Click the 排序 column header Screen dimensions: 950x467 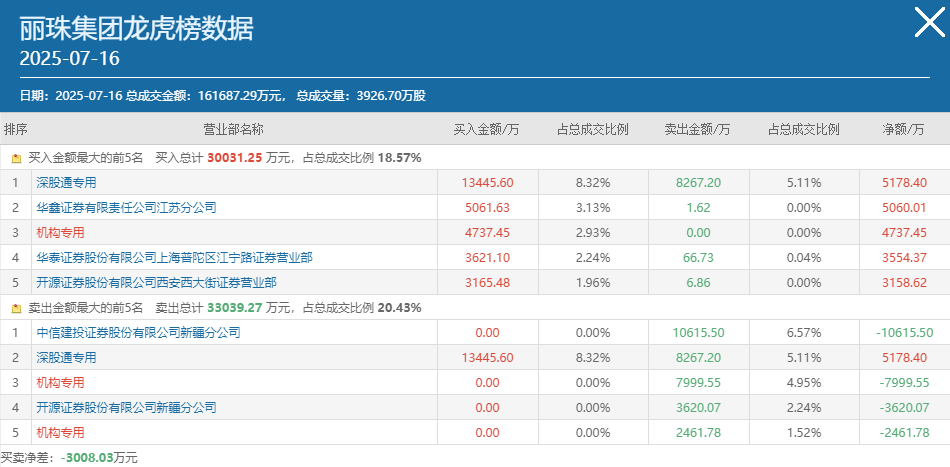(x=16, y=129)
